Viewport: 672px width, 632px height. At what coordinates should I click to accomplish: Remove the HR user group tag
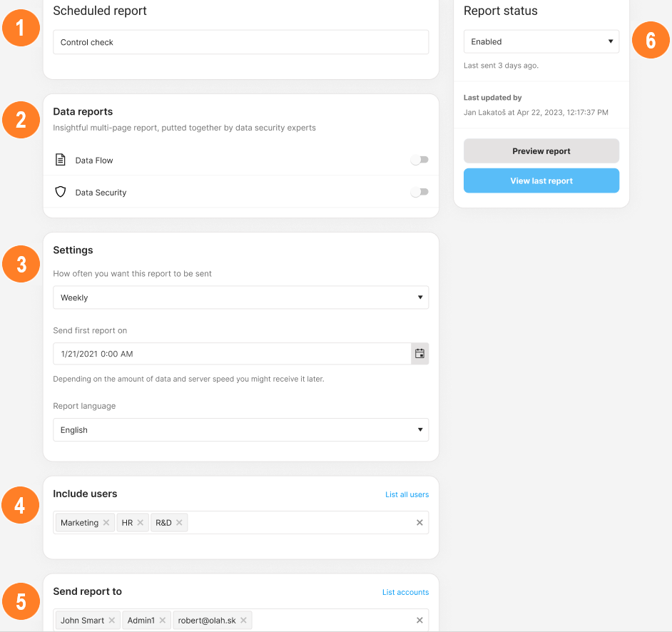coord(141,523)
